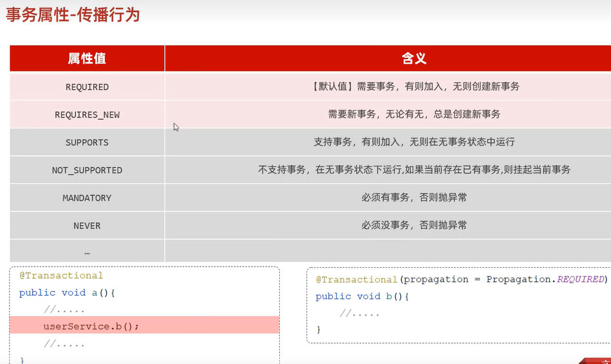Click the line public void a(){
The height and width of the screenshot is (364, 611).
point(67,293)
